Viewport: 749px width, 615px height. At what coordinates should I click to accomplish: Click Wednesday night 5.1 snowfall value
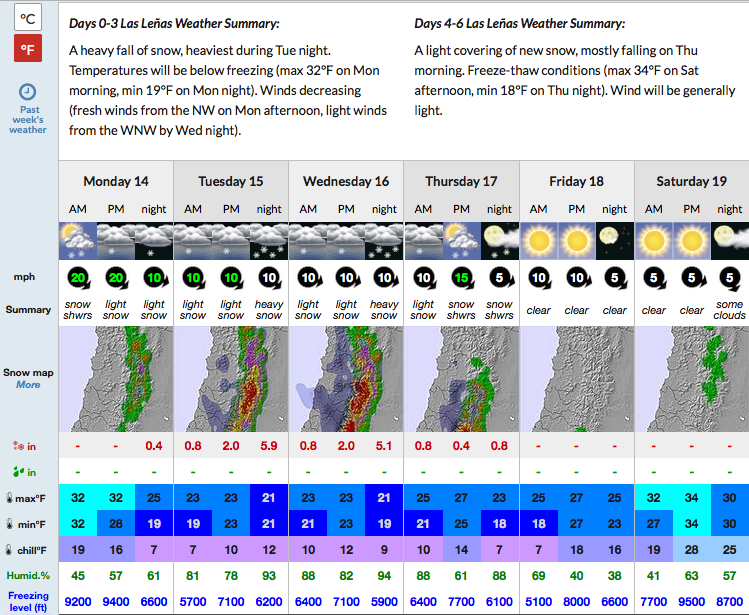[x=384, y=446]
